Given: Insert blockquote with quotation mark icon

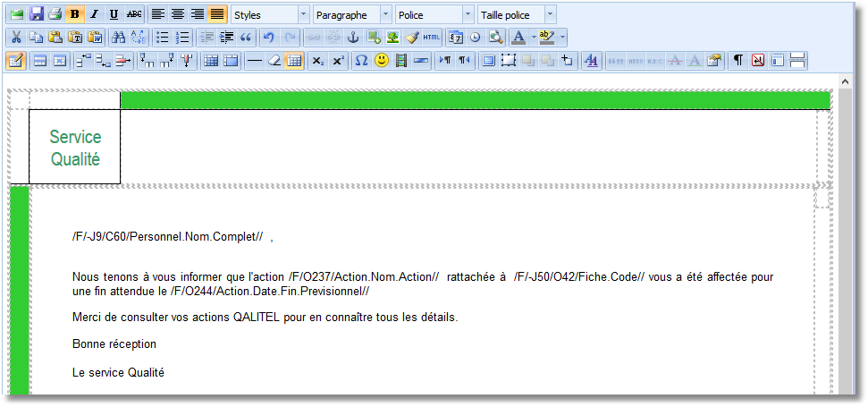Looking at the screenshot, I should click(246, 38).
